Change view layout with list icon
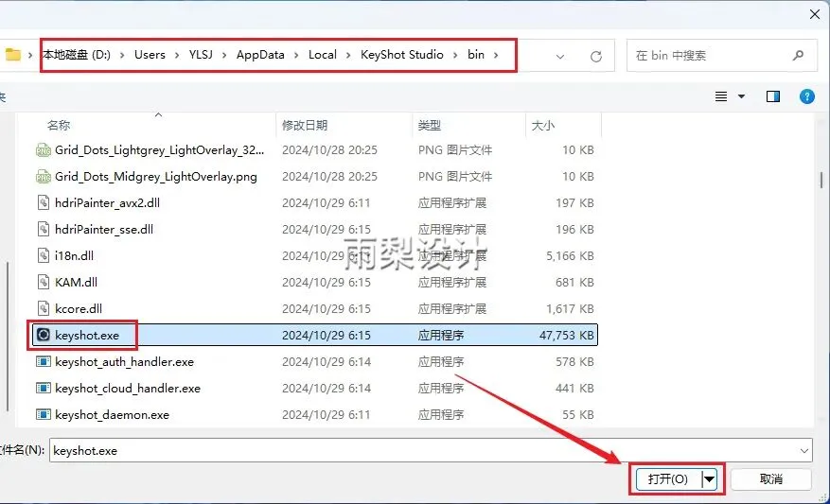 (x=721, y=96)
